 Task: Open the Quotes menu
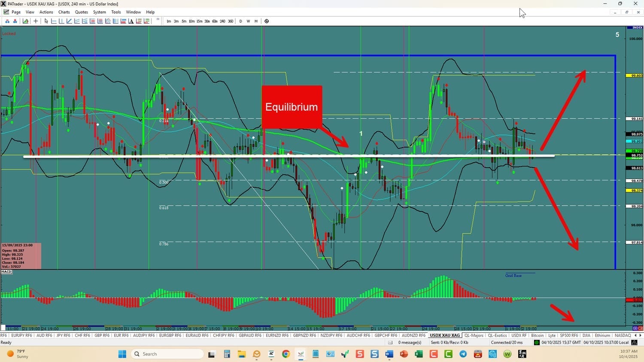click(82, 12)
